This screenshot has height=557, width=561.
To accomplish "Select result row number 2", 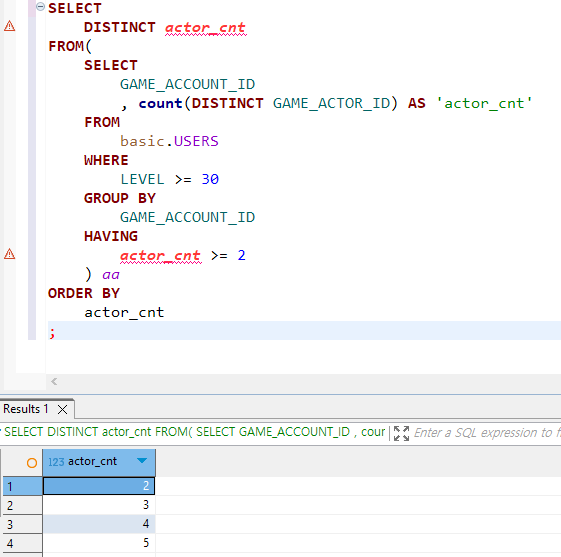I will pos(23,505).
